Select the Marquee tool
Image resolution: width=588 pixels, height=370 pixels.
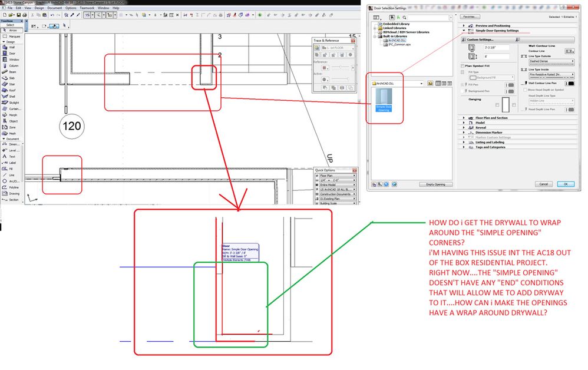click(12, 37)
